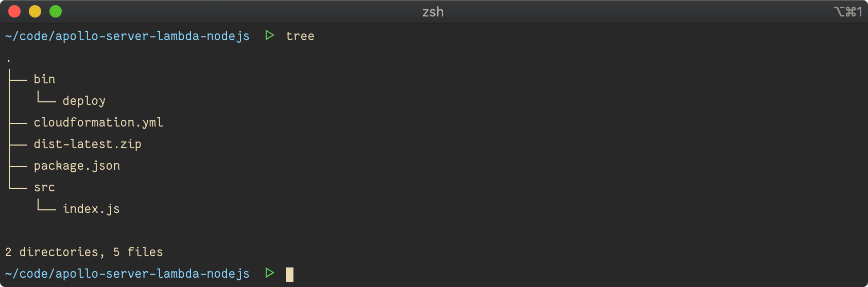Click the ⌥⌘1 window shortcut indicator
868x287 pixels.
(848, 12)
